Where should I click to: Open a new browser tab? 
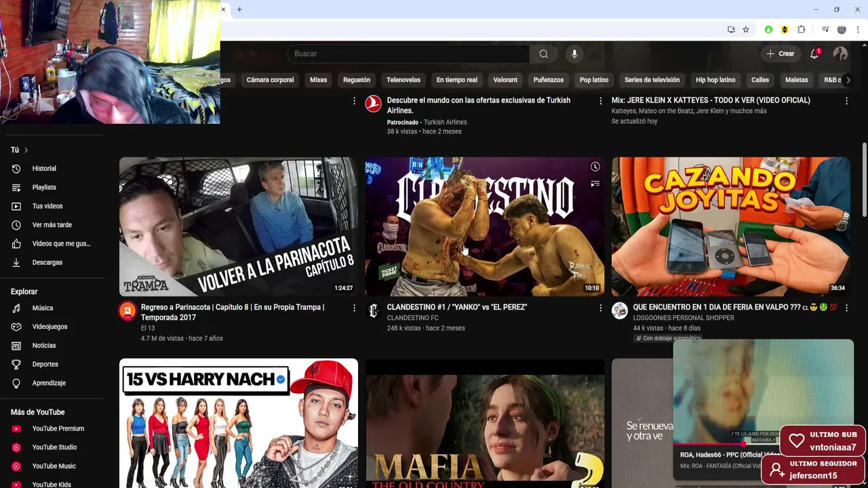tap(239, 9)
